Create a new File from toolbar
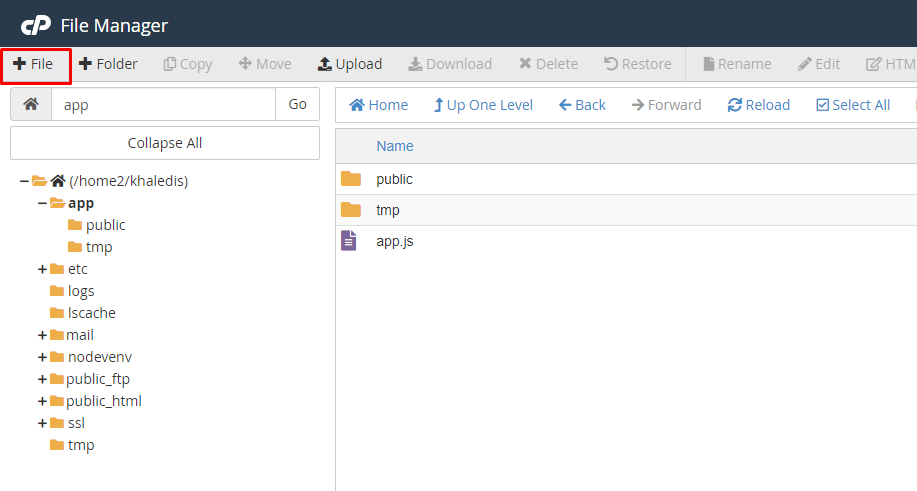Screen dimensions: 917x491 pyautogui.click(x=34, y=64)
